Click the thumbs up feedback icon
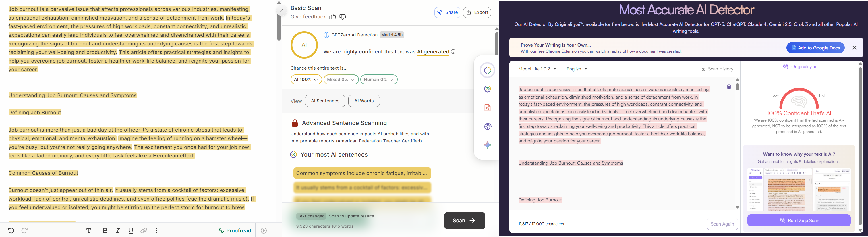Viewport: 868px width, 237px height. (332, 17)
